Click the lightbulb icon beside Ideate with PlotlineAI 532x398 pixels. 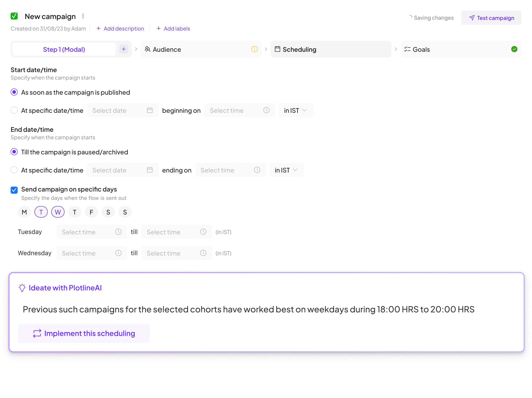(x=22, y=288)
